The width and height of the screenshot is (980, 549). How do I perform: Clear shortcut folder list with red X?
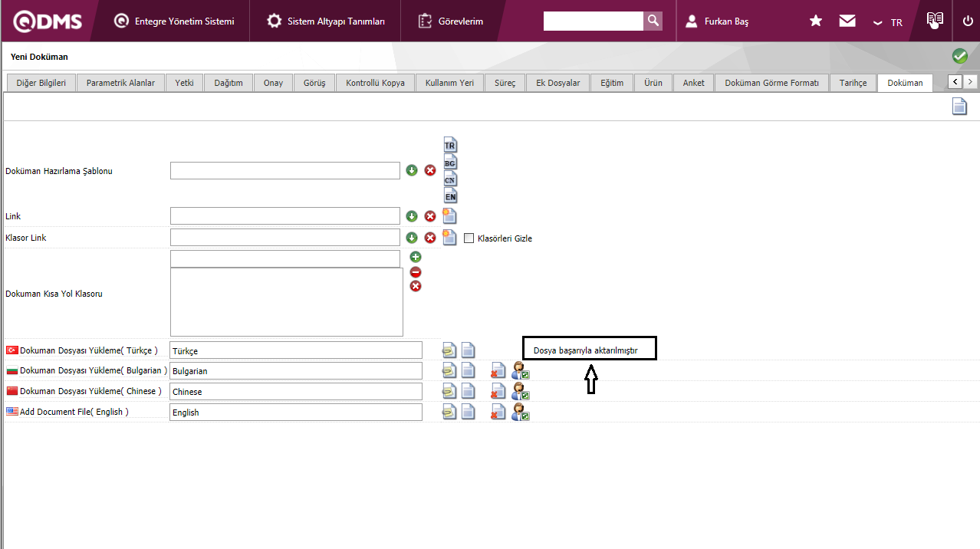pos(416,286)
